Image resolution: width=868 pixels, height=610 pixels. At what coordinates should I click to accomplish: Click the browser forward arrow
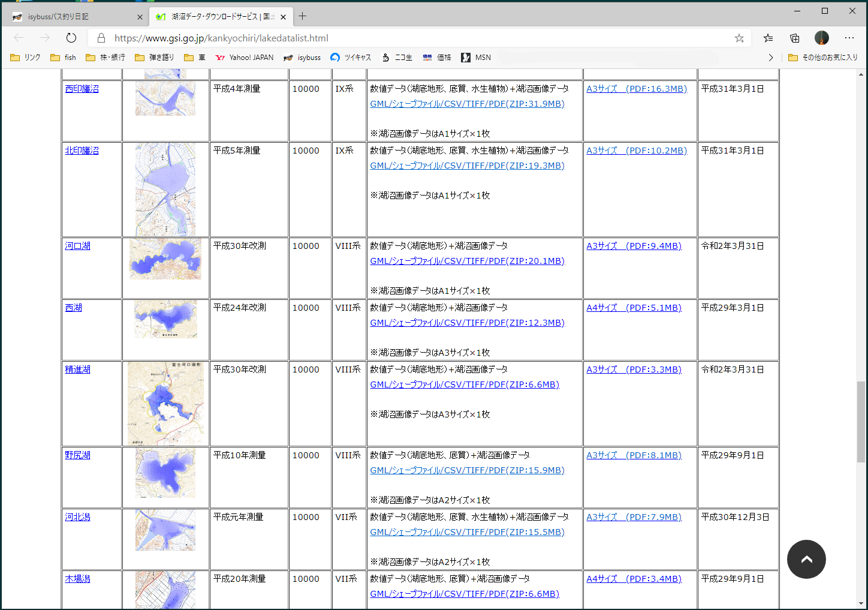(x=45, y=38)
